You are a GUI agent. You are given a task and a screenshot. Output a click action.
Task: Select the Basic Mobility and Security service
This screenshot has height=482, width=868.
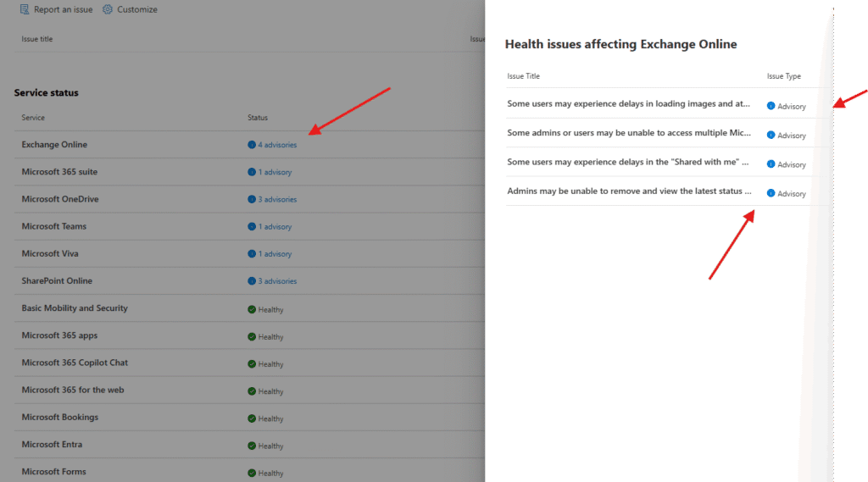coord(75,308)
